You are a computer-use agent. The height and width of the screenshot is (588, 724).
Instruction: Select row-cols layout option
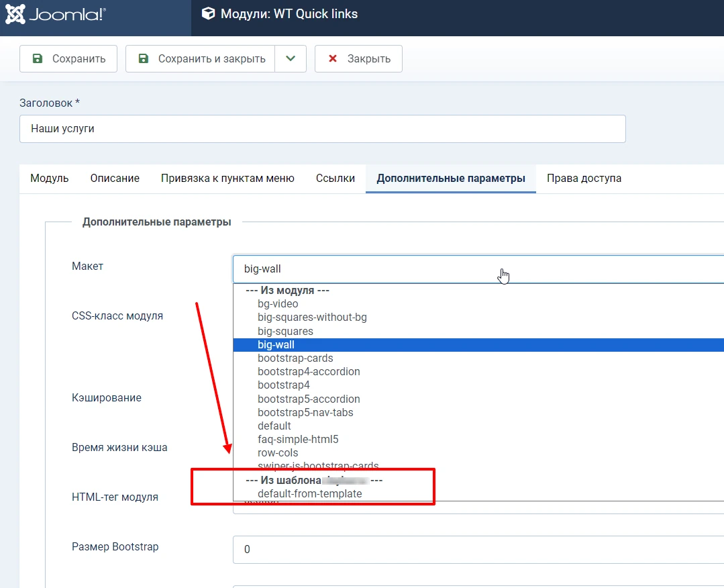tap(278, 453)
